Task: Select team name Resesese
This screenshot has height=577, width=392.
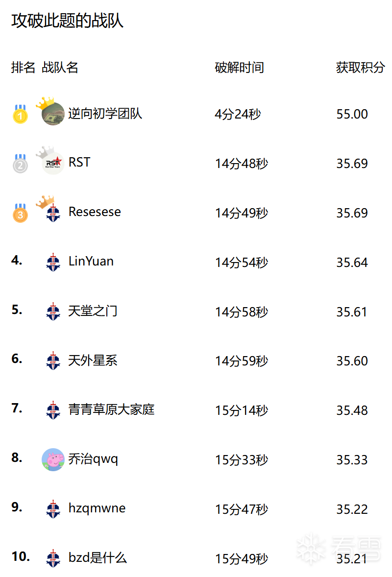Action: coord(95,212)
